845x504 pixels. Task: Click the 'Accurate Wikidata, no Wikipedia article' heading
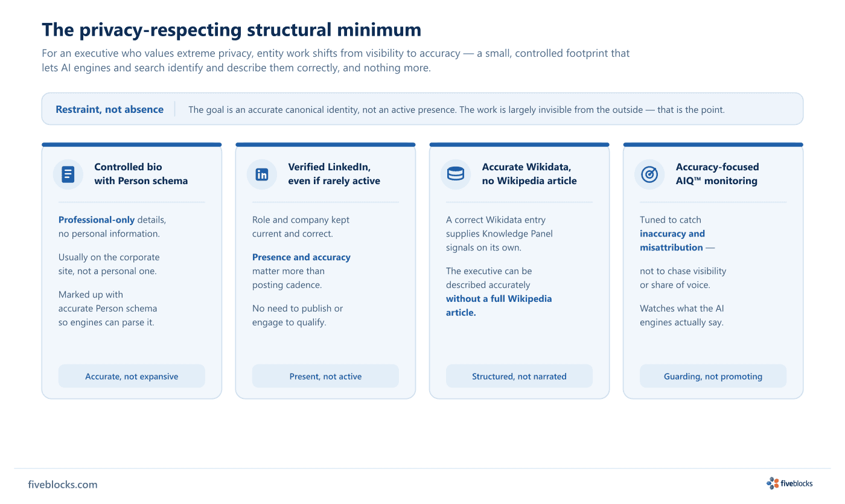point(529,174)
